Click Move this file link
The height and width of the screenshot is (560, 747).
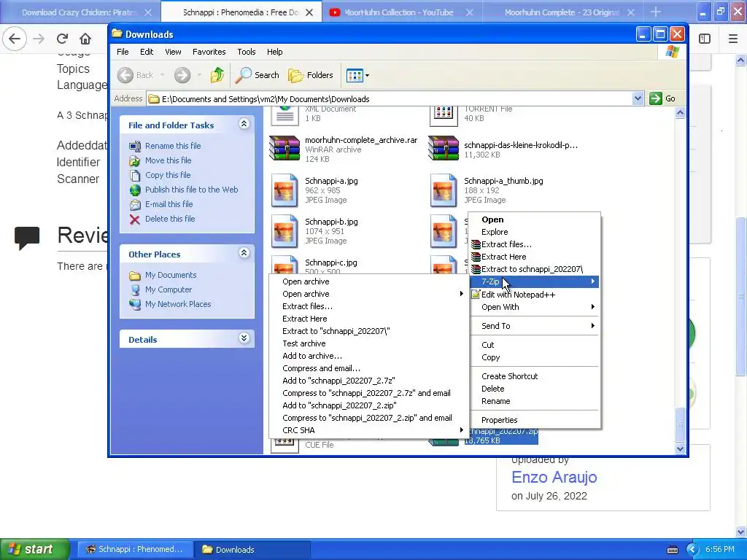(x=169, y=160)
